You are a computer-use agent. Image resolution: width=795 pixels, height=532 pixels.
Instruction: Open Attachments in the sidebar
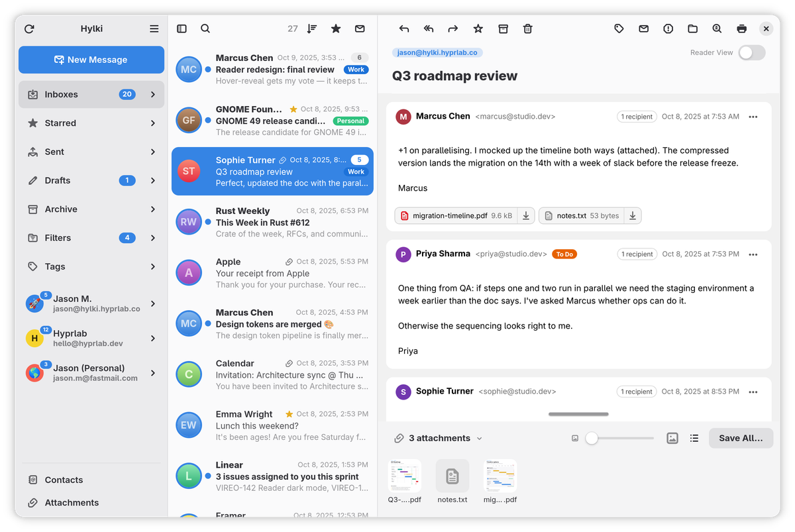click(x=91, y=503)
